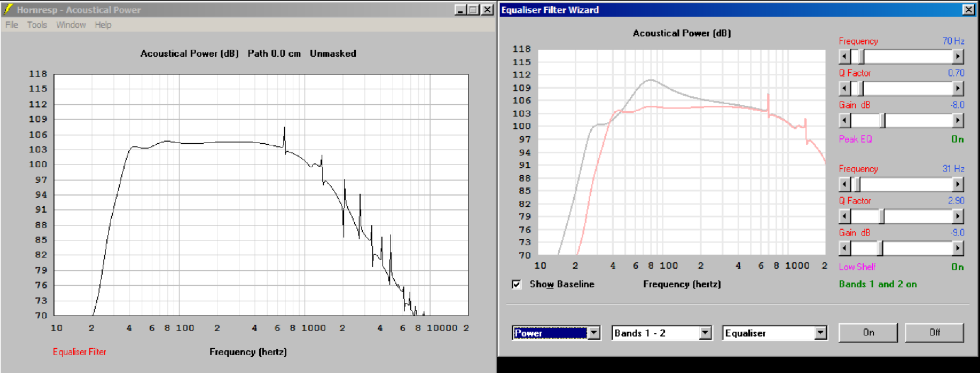Screen dimensions: 980x373
Task: Increase band 1 Q Factor with right arrow
Action: coord(958,89)
